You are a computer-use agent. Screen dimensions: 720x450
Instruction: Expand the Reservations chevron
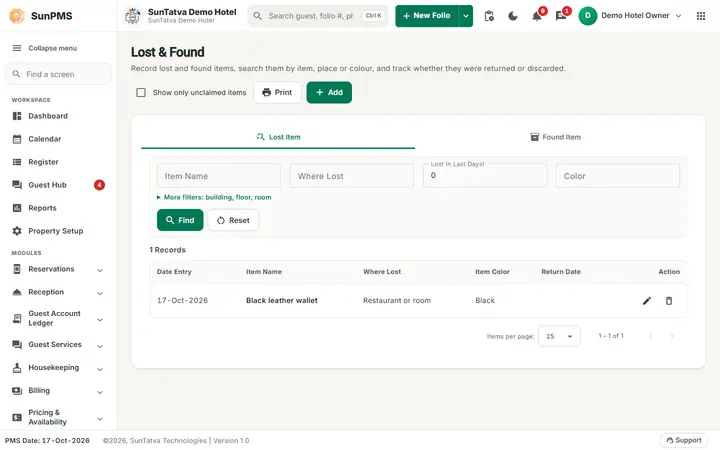pos(100,270)
